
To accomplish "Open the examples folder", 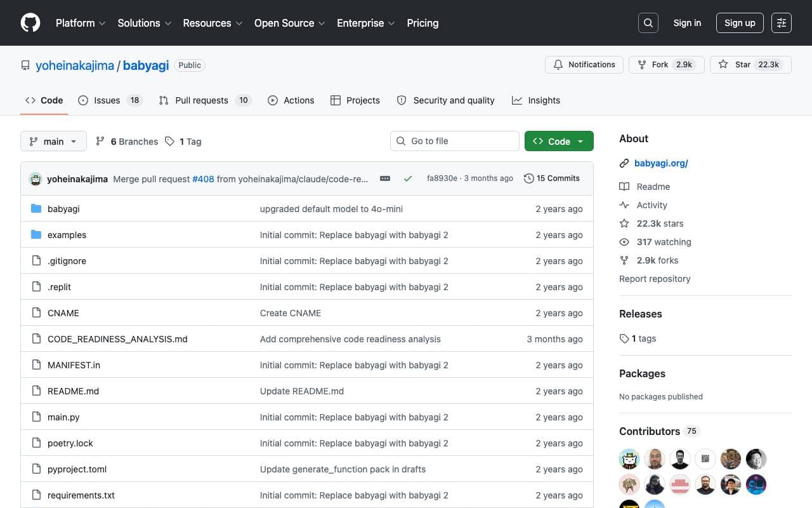I will click(x=67, y=235).
